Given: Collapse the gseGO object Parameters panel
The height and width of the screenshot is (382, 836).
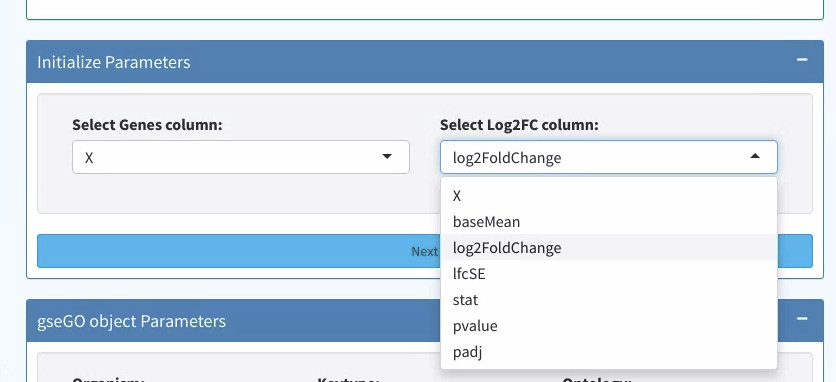Looking at the screenshot, I should point(802,319).
